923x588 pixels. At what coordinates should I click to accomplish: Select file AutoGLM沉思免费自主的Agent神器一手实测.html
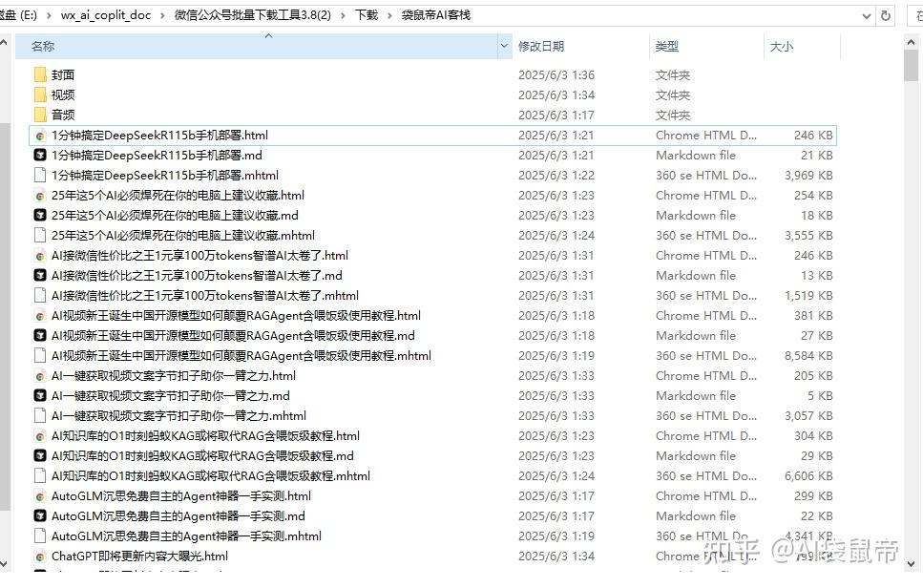(x=181, y=496)
